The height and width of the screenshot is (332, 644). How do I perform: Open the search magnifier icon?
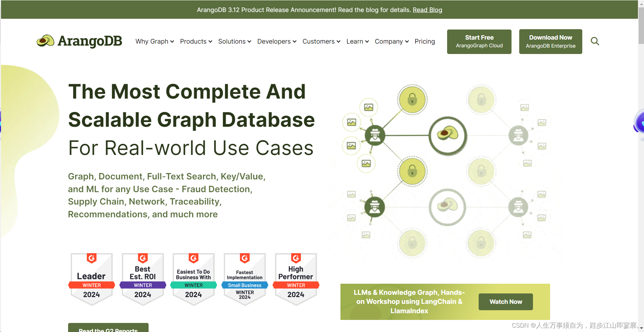tap(595, 41)
